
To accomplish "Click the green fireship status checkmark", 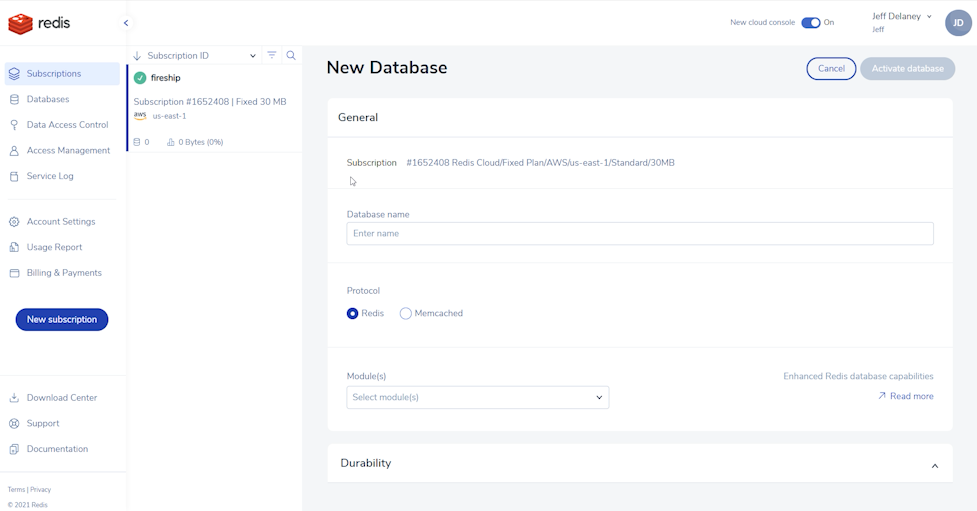I will click(x=140, y=78).
